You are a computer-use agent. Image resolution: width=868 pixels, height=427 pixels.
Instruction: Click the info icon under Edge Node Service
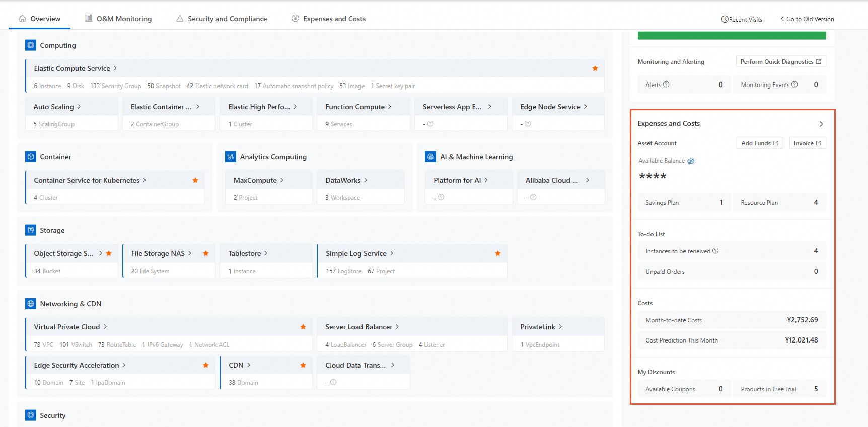(528, 124)
